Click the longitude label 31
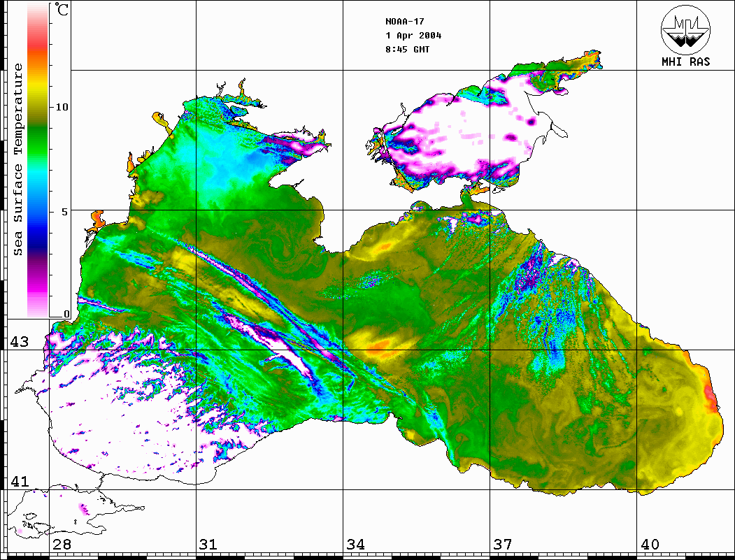735x560 pixels. [208, 545]
